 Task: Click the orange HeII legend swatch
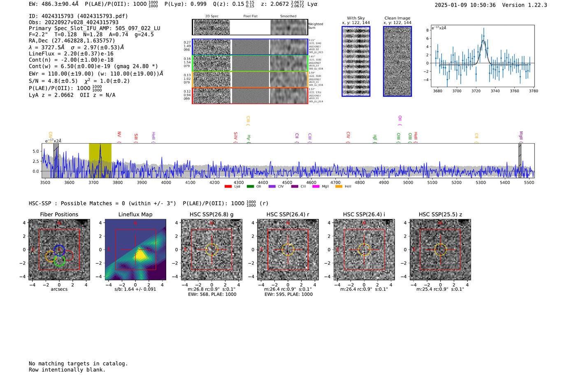click(x=339, y=187)
